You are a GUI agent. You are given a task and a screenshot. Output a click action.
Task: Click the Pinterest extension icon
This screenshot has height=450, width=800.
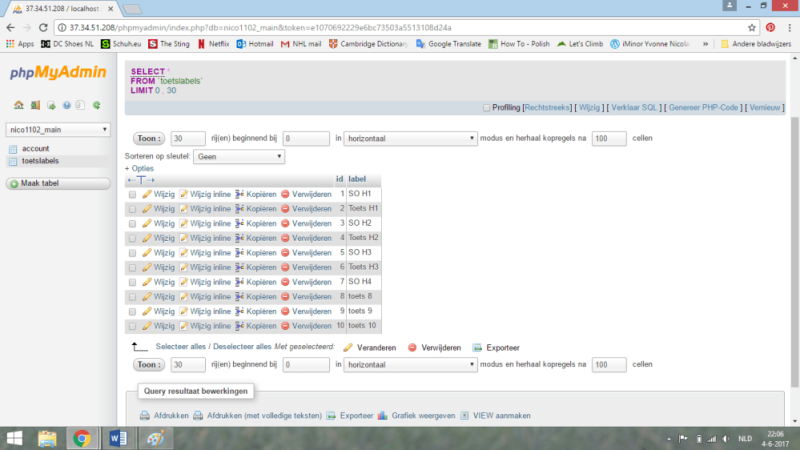tap(770, 28)
